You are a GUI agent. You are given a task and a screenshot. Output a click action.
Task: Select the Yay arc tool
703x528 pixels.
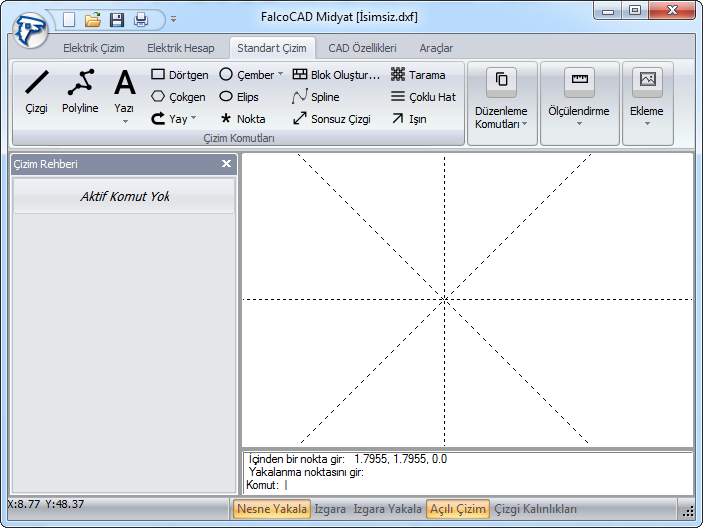click(169, 119)
